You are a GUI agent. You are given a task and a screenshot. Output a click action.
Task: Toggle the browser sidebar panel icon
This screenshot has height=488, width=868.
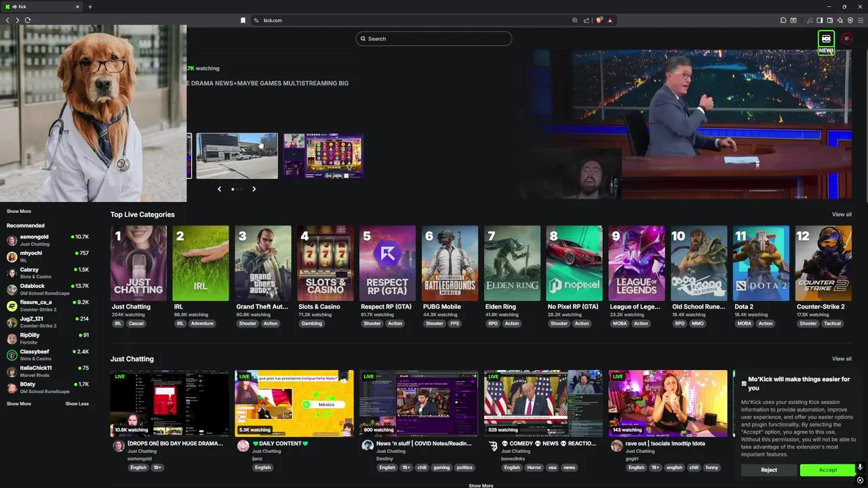(x=819, y=20)
